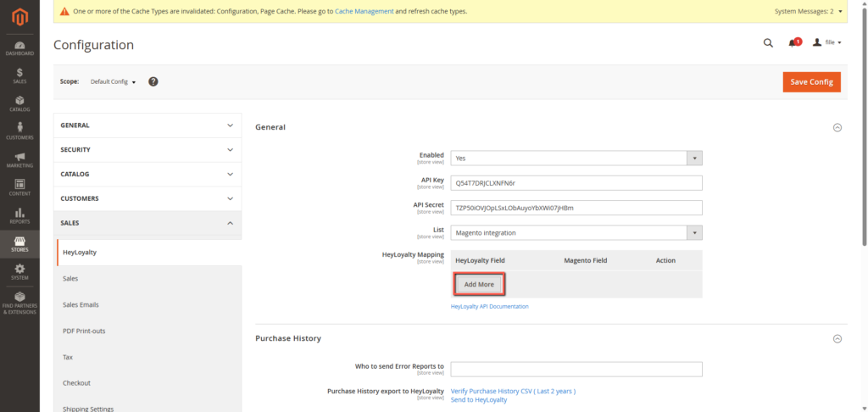Expand the Security configuration tab
The height and width of the screenshot is (412, 868).
click(x=147, y=149)
